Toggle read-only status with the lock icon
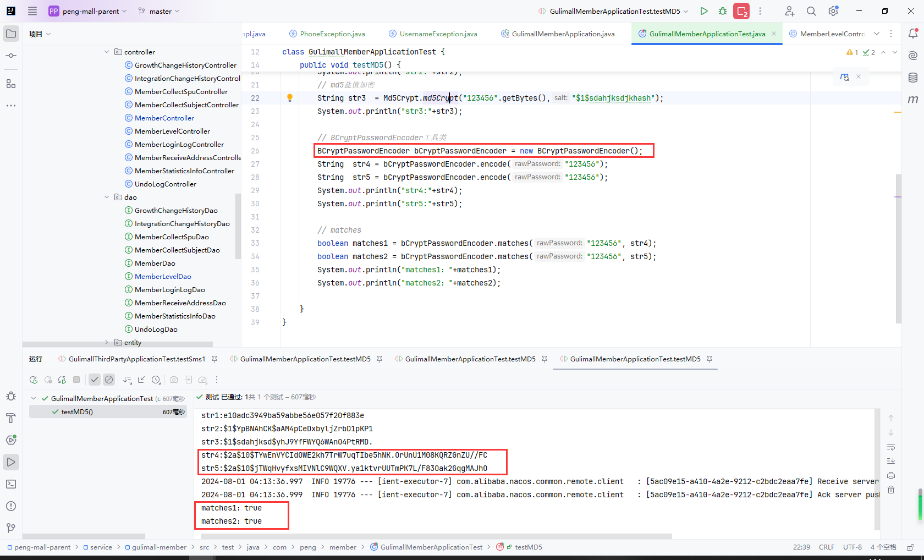Screen dimensions: 924x560 coord(910,547)
